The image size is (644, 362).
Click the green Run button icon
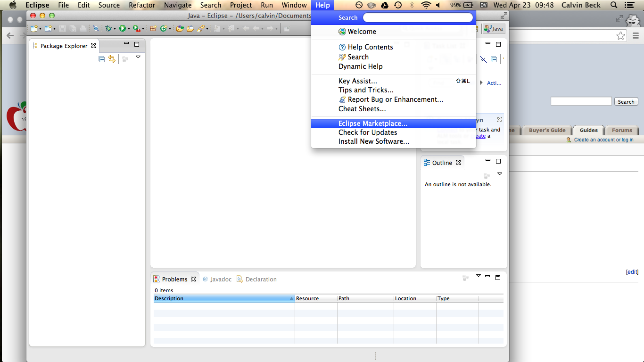point(122,29)
